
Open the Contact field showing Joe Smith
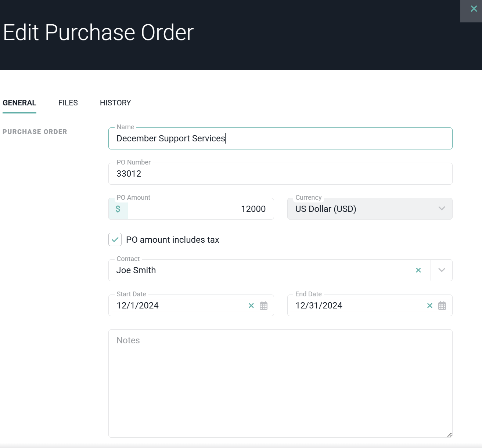tap(257, 270)
